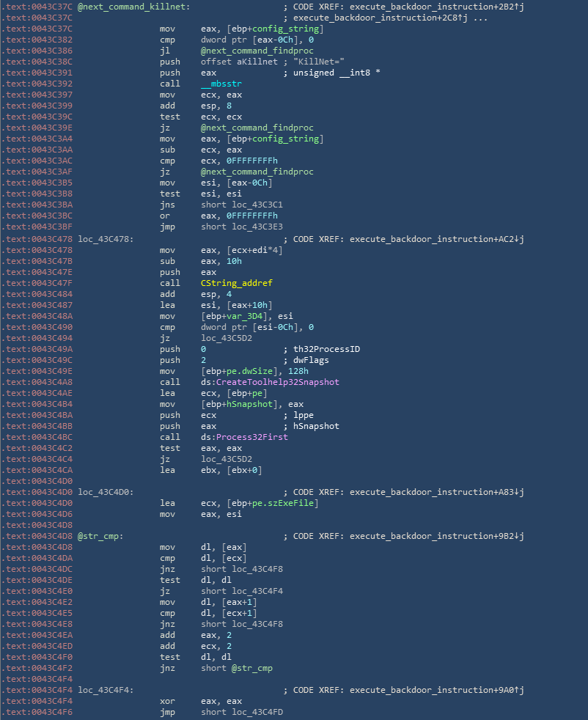The height and width of the screenshot is (720, 588).
Task: Follow the jns target loc_43C3C1
Action: click(253, 205)
